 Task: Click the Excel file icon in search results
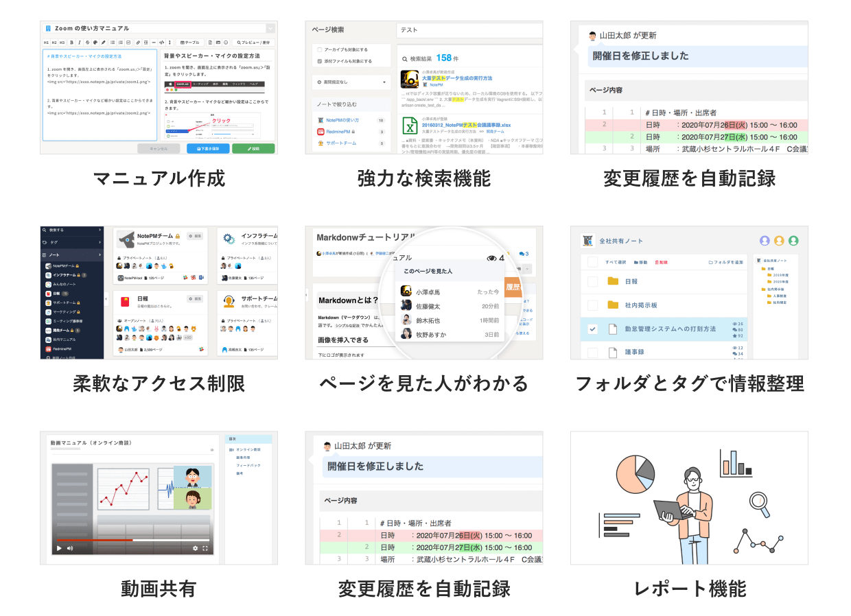point(410,126)
